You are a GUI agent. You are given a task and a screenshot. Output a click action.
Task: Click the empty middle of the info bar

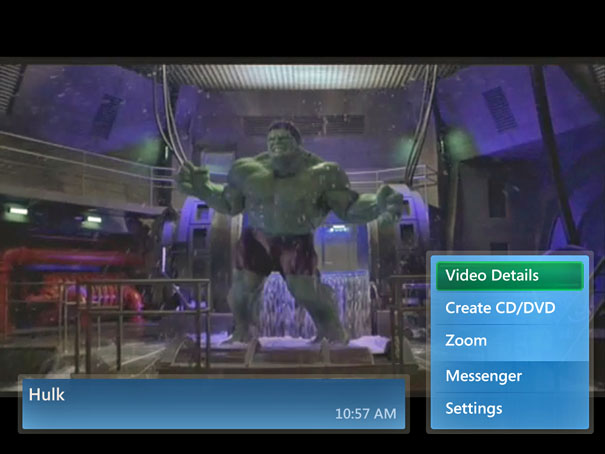[200, 404]
